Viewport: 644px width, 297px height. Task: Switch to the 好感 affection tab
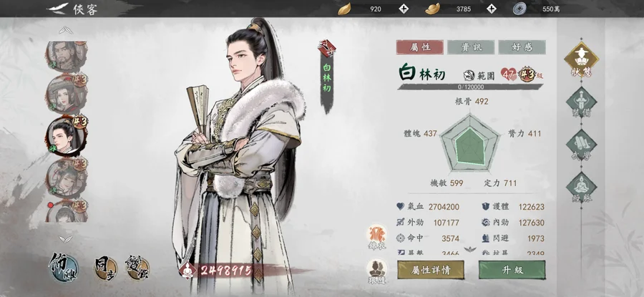(x=522, y=47)
